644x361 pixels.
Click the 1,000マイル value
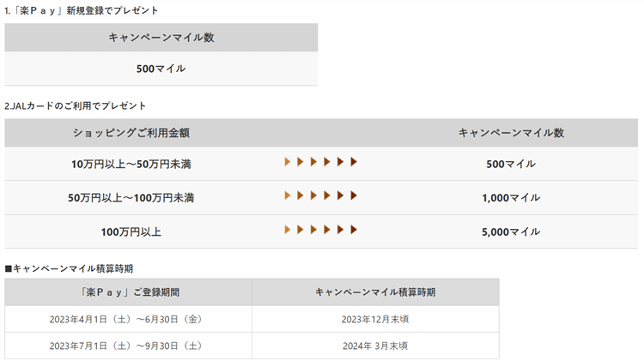point(511,198)
